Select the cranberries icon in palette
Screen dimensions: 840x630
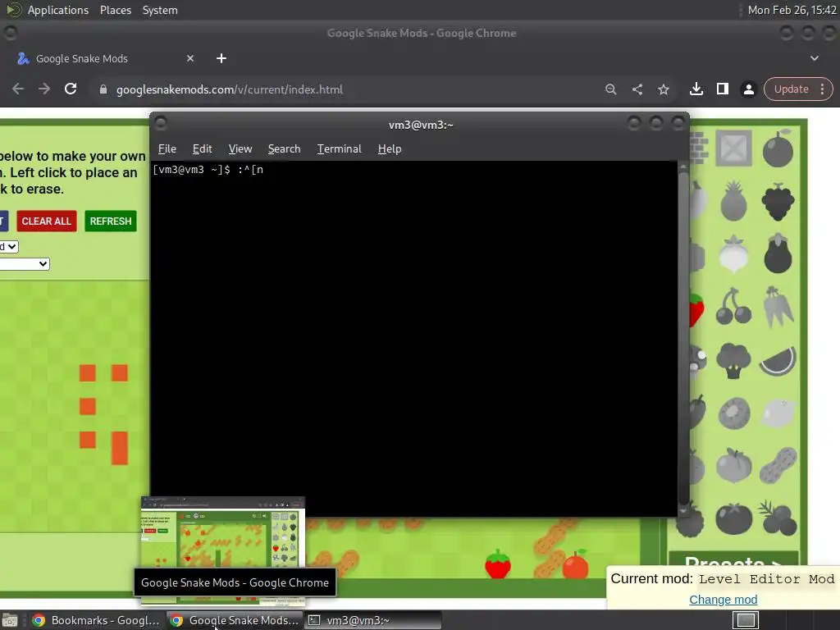778,518
